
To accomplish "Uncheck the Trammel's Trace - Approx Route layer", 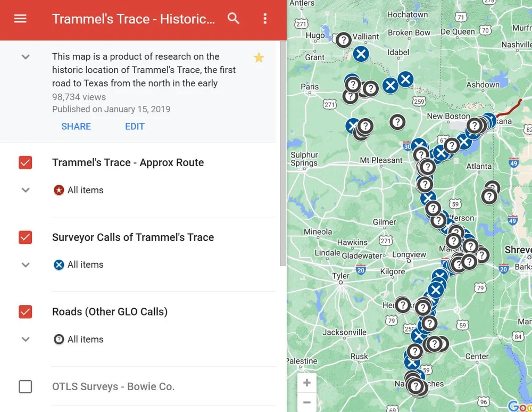I will (25, 162).
